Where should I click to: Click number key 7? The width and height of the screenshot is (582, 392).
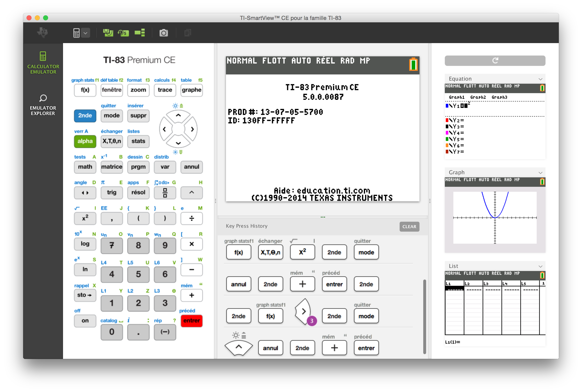(112, 246)
